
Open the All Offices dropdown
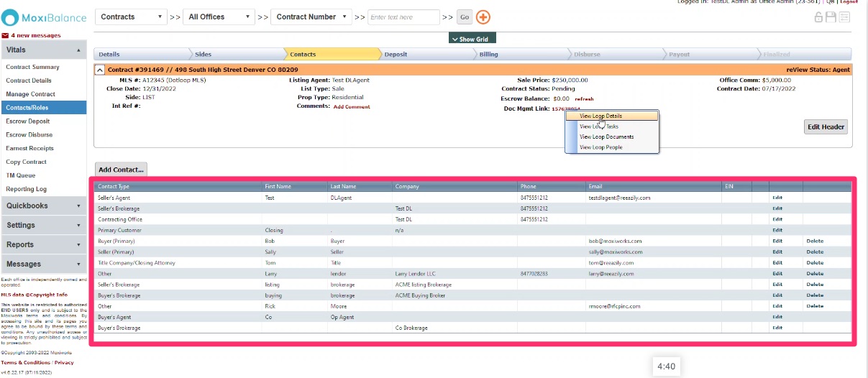click(219, 17)
